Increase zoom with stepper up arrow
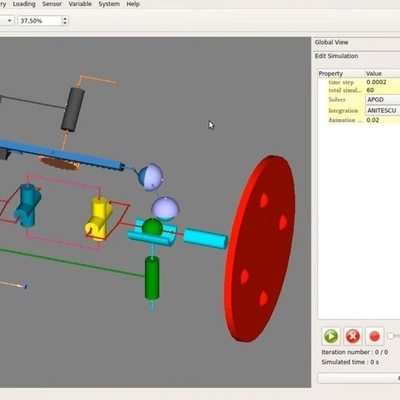Image resolution: width=400 pixels, height=400 pixels. (x=65, y=18)
